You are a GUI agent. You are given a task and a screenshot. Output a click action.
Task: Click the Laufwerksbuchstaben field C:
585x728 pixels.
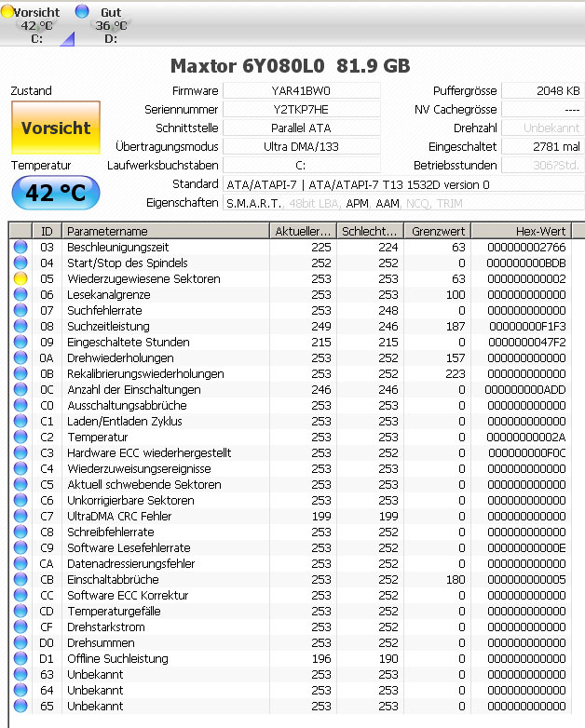[302, 165]
